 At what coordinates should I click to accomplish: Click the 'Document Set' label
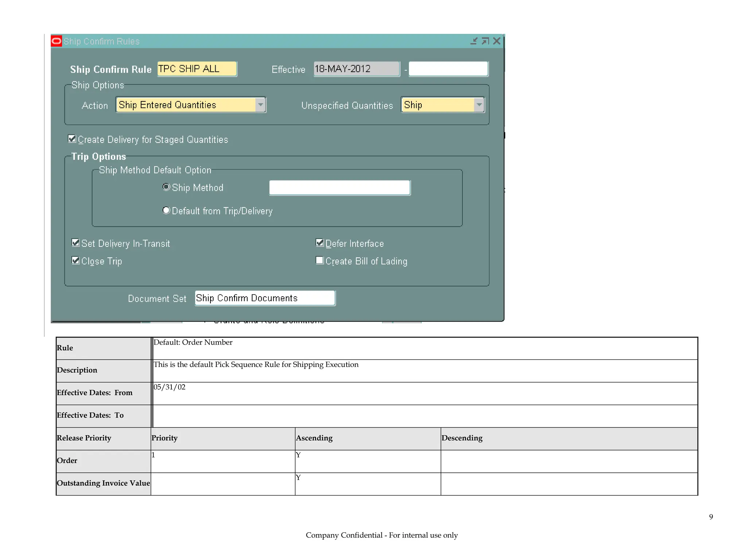[157, 299]
